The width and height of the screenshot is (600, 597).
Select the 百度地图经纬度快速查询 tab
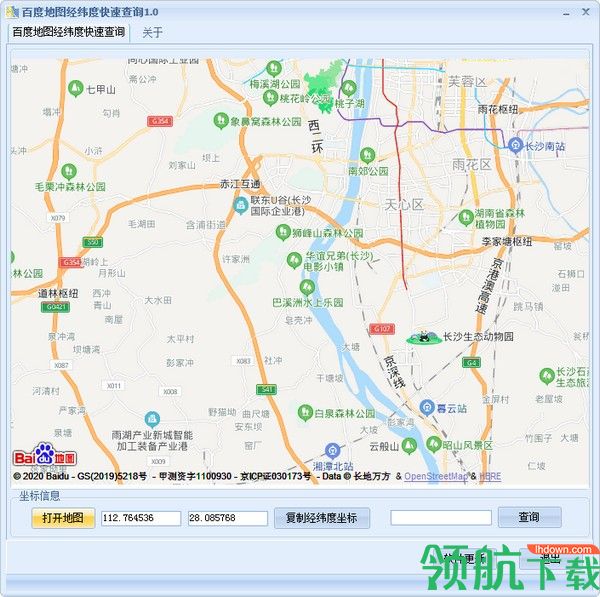69,32
